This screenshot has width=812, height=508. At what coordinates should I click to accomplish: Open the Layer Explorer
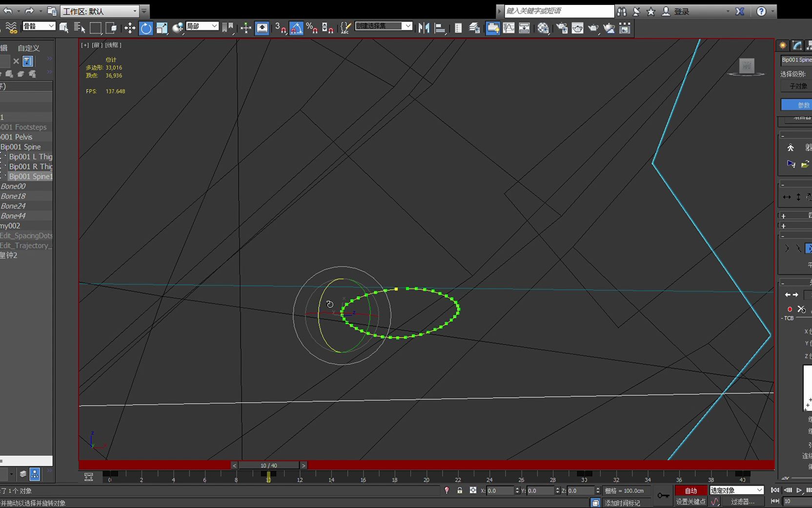coord(475,28)
